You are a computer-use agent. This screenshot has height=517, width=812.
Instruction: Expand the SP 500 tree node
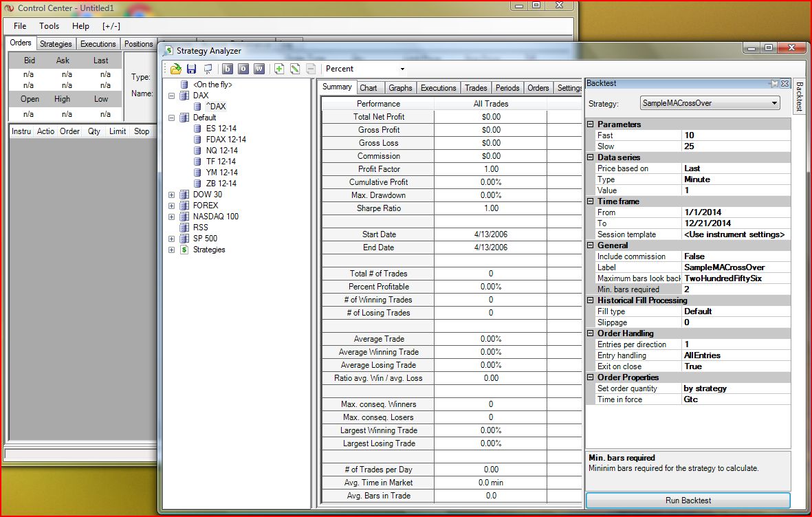pos(171,239)
